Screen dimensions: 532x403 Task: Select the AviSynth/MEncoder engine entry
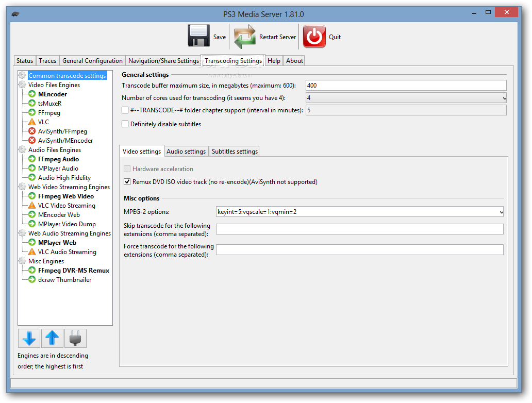65,141
